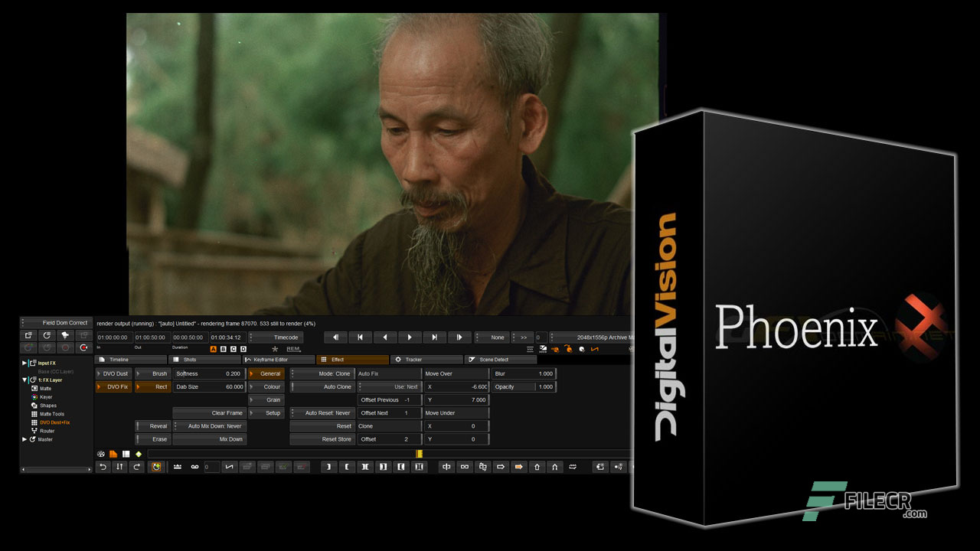Click the Play forward button

click(x=410, y=337)
